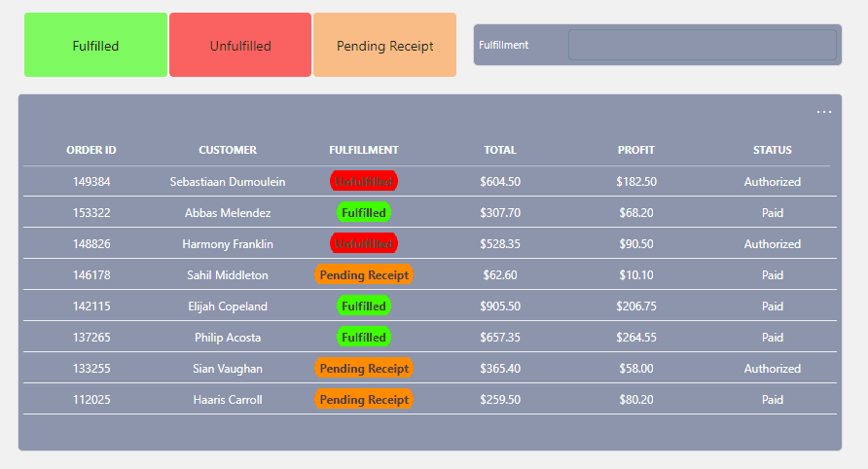Click the Unfulfilled filter button
Screen dimensions: 868x469
coord(240,46)
